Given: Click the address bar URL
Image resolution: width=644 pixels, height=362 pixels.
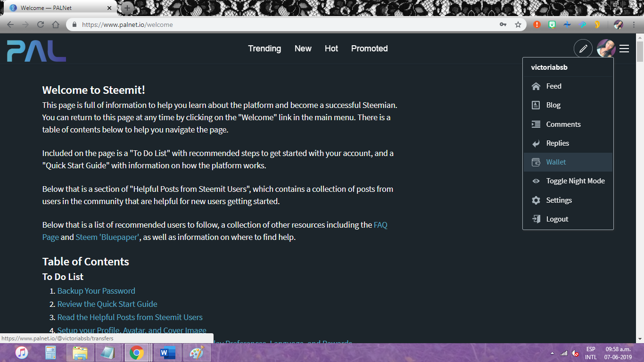Looking at the screenshot, I should click(127, 25).
